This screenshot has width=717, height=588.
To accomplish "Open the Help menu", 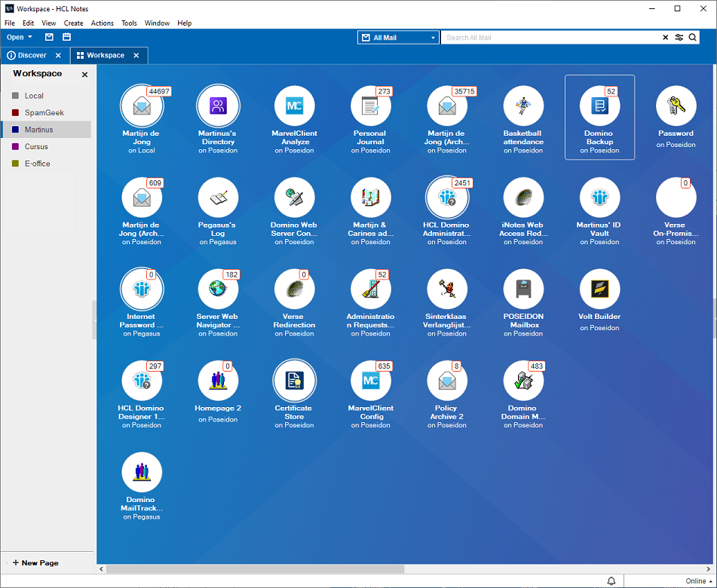I will [185, 23].
